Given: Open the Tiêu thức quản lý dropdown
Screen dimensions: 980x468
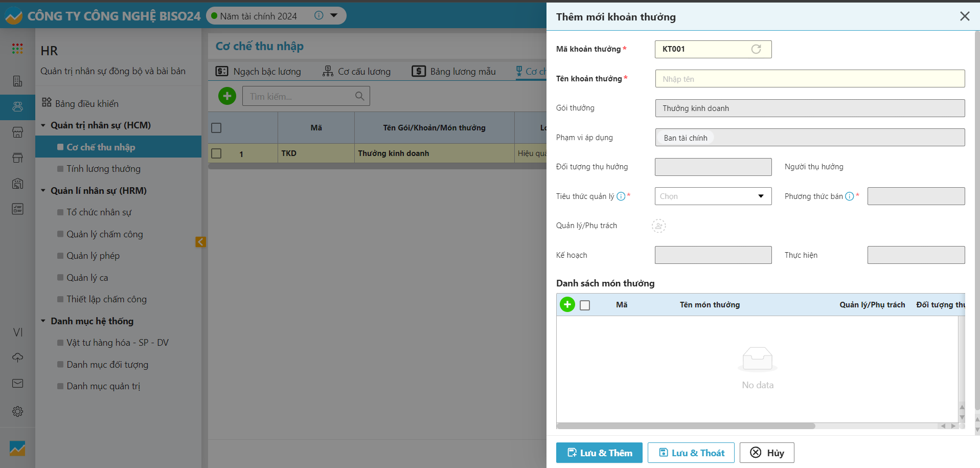Looking at the screenshot, I should pos(713,196).
